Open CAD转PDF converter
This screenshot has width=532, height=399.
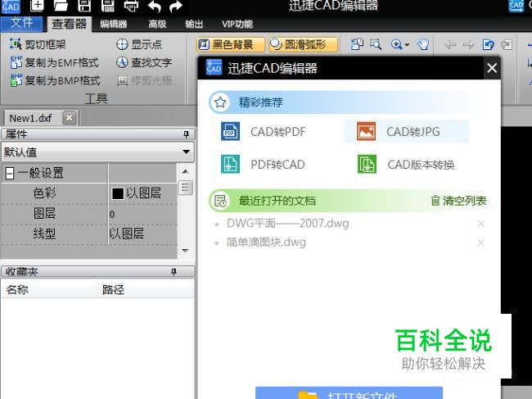(x=264, y=131)
